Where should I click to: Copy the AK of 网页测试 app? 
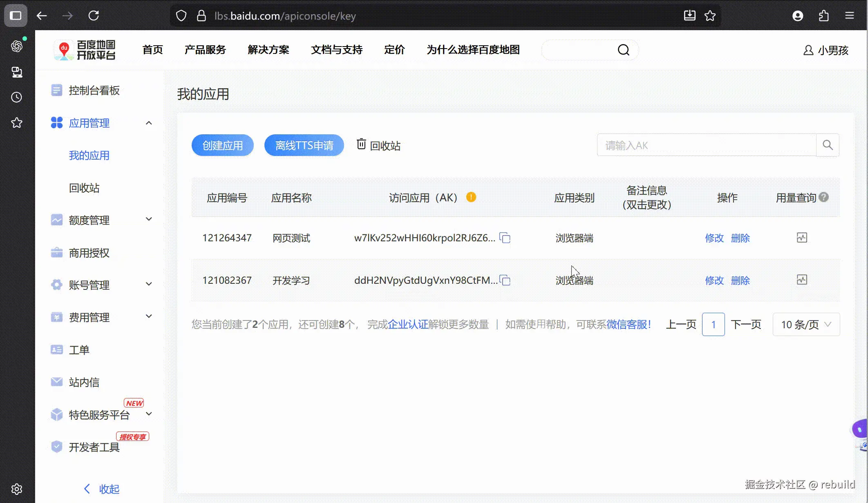[506, 238]
